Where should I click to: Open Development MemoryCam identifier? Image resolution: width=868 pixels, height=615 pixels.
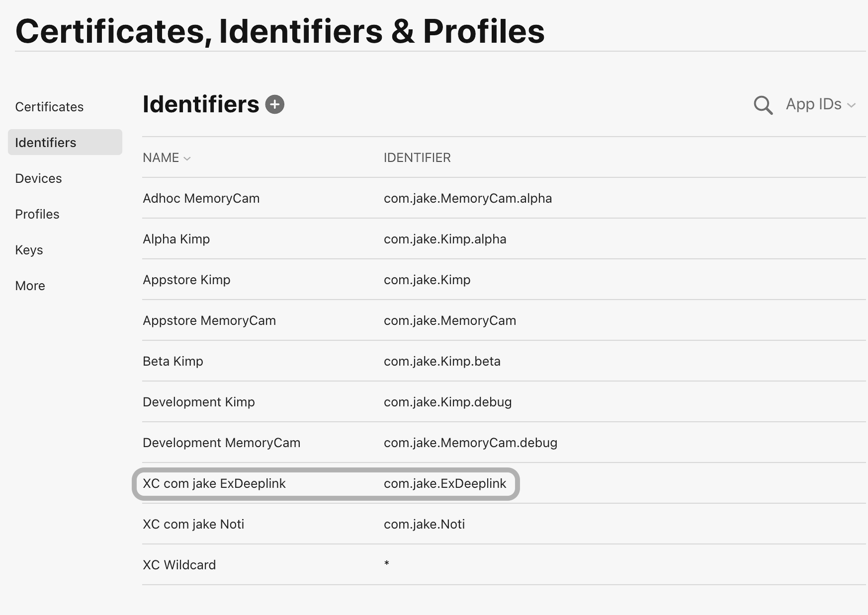[x=221, y=443]
